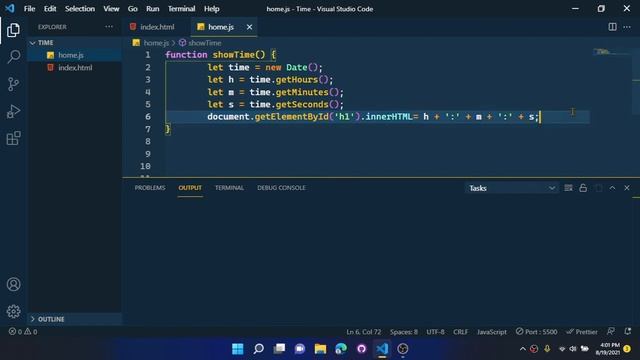
Task: Click Spaces: 8 indentation setting
Action: point(404,331)
